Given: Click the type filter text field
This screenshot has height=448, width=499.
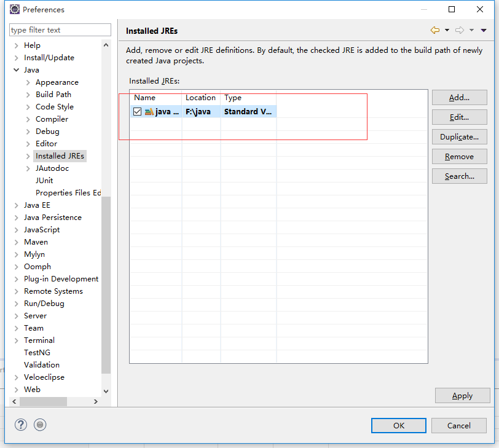Looking at the screenshot, I should [x=60, y=29].
